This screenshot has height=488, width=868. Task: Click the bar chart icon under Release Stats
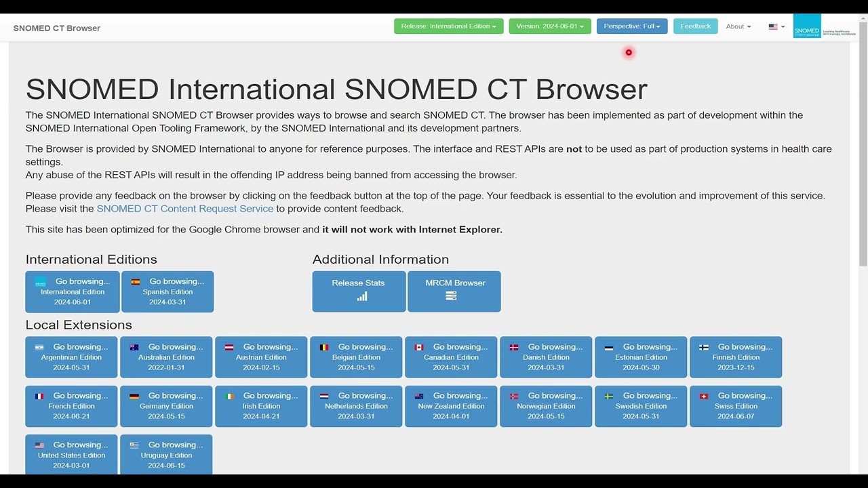point(362,296)
